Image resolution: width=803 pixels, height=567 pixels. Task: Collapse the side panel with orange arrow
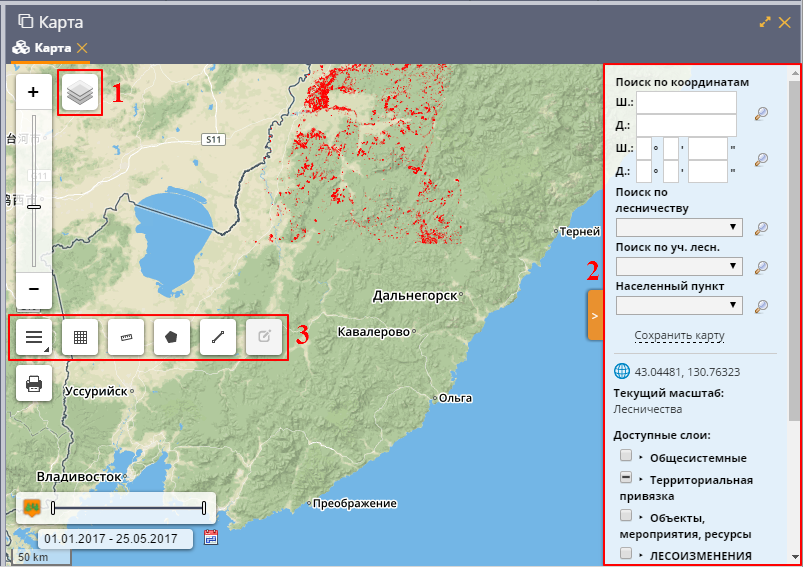point(594,315)
